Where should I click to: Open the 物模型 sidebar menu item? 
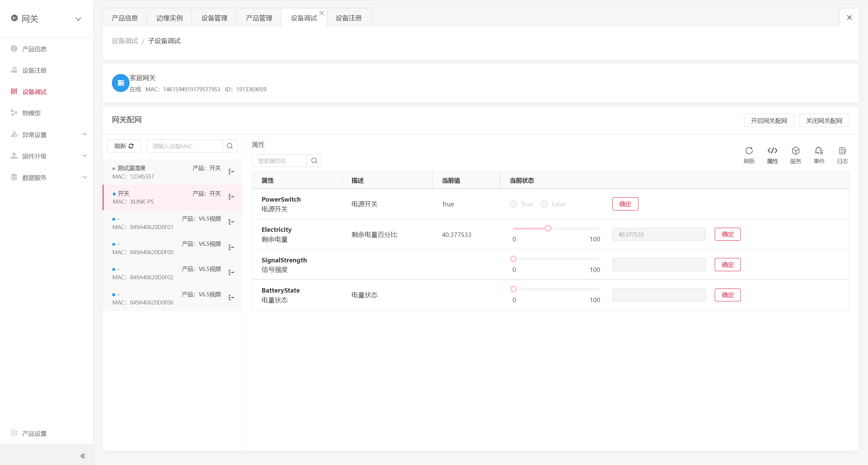pos(32,113)
